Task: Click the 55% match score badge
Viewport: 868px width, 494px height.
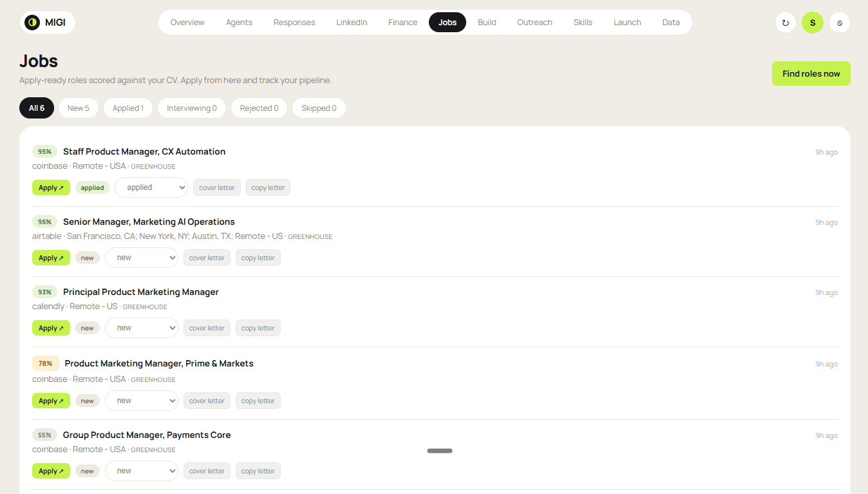Action: [44, 435]
